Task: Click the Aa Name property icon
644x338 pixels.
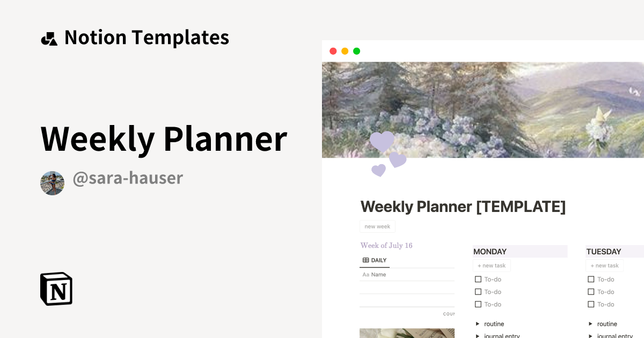Action: (365, 275)
